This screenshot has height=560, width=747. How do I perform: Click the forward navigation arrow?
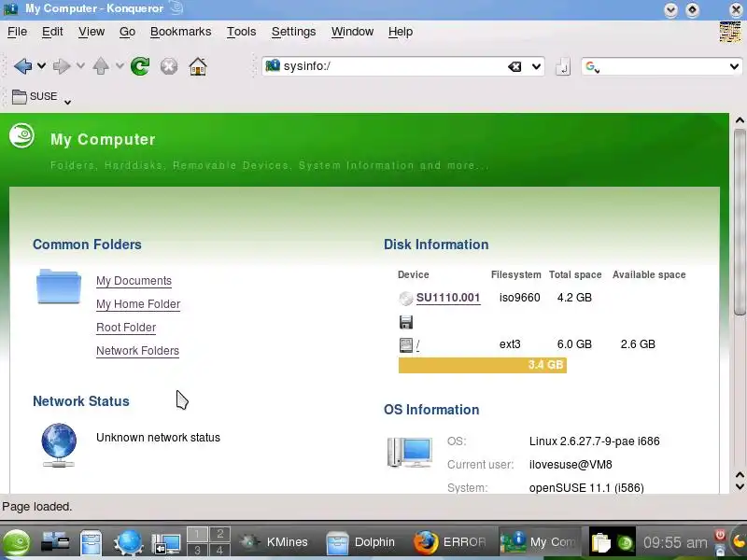tap(62, 66)
